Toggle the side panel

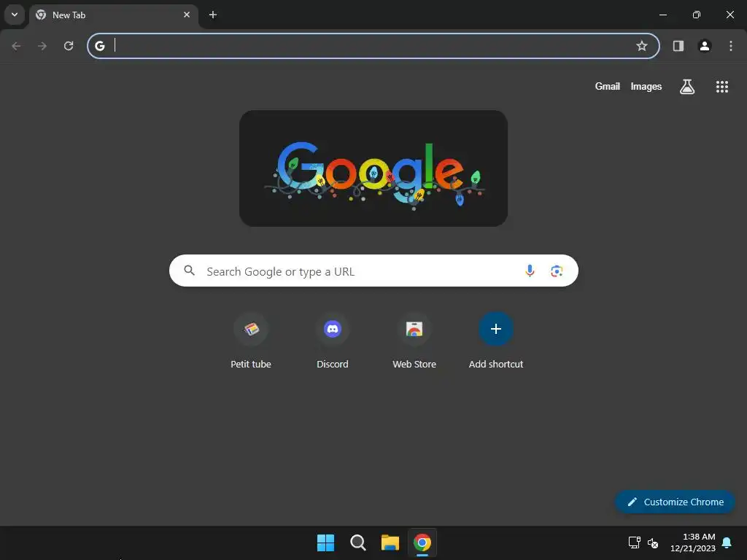click(678, 46)
